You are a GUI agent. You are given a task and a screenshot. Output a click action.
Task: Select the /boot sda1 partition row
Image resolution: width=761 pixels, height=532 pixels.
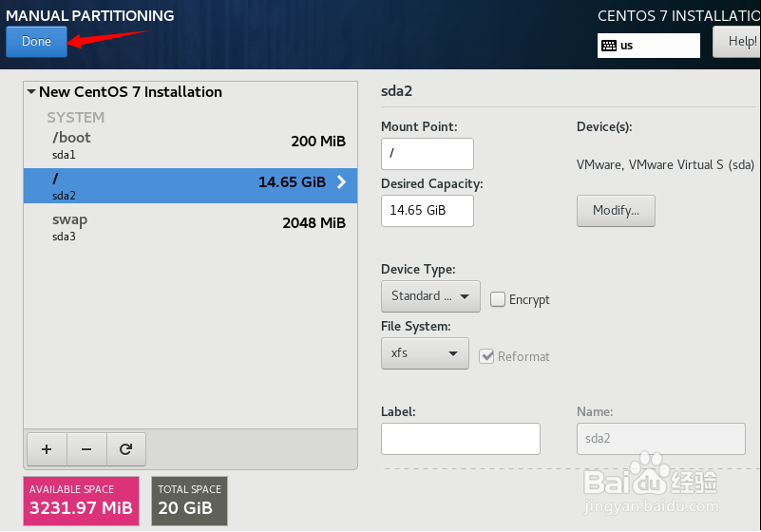(x=190, y=145)
